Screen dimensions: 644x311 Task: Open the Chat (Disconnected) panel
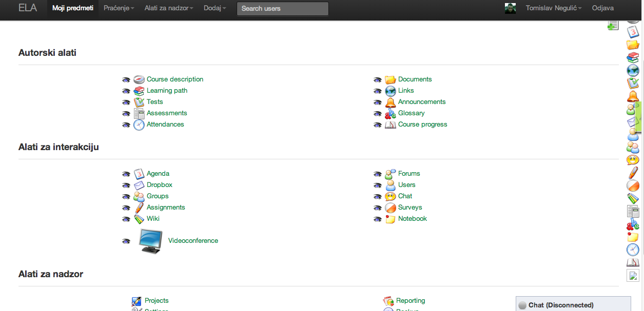(560, 305)
